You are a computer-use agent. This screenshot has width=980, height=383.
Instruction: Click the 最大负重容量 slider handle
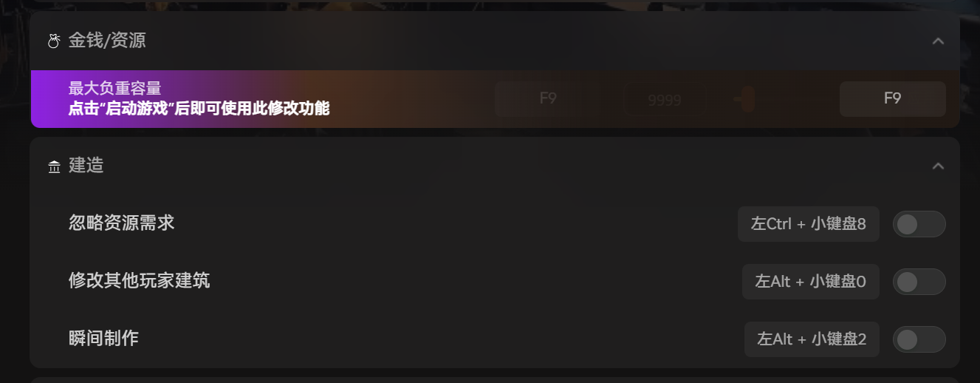[x=747, y=99]
